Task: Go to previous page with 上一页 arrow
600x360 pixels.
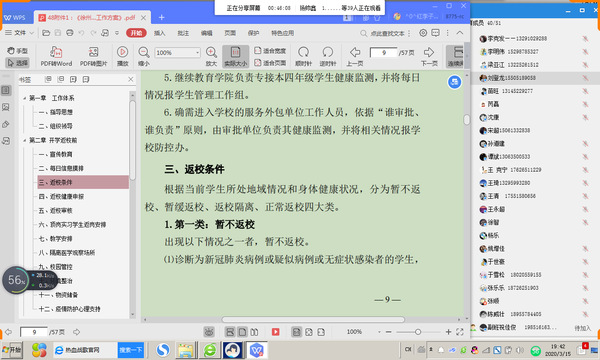Action: point(355,56)
